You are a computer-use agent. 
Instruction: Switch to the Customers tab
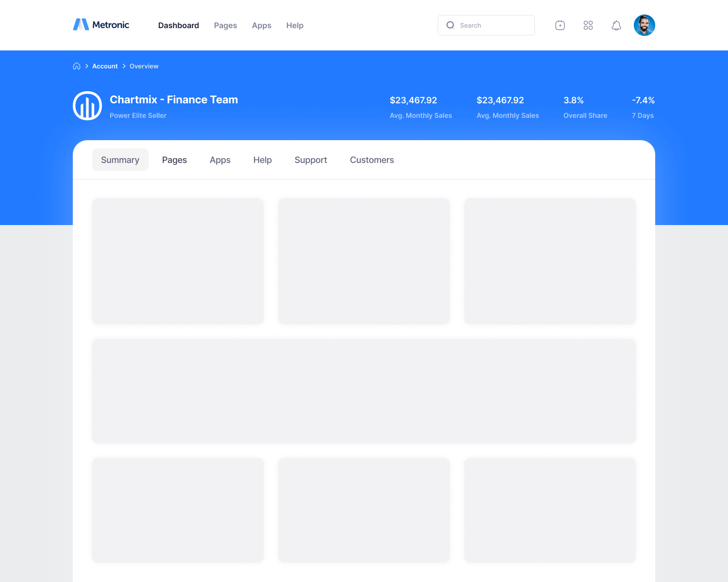click(x=372, y=160)
